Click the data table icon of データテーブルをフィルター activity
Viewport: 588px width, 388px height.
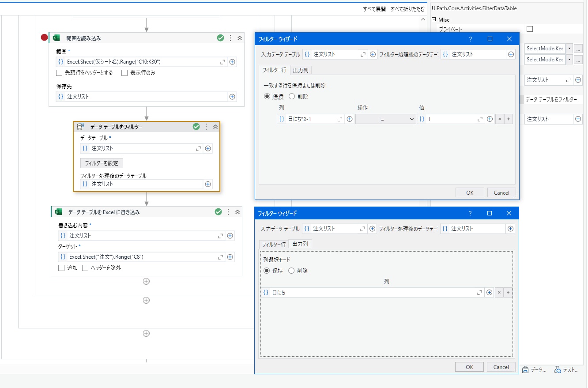[x=81, y=127]
